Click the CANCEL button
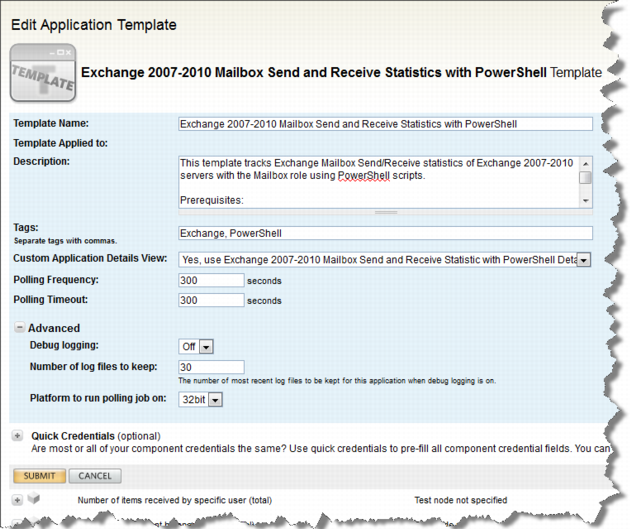This screenshot has width=630, height=529. coord(95,476)
